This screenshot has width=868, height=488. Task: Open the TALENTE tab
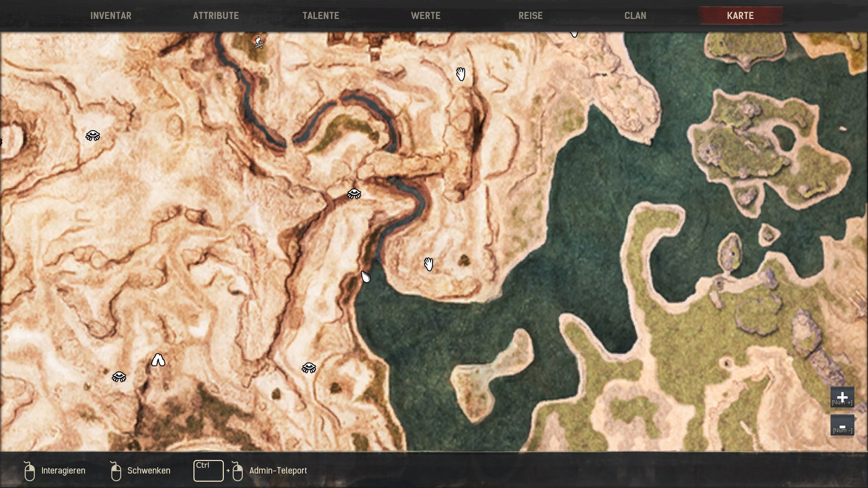pyautogui.click(x=321, y=16)
